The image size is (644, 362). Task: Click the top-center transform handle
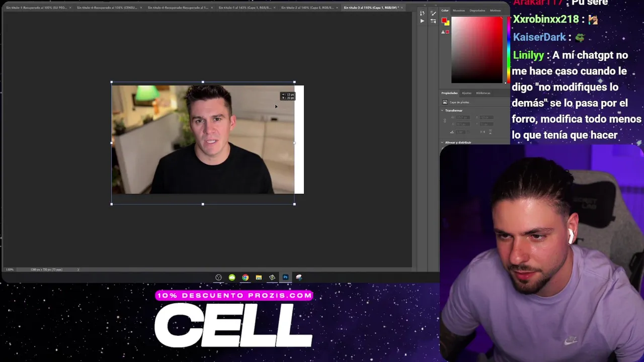[203, 82]
